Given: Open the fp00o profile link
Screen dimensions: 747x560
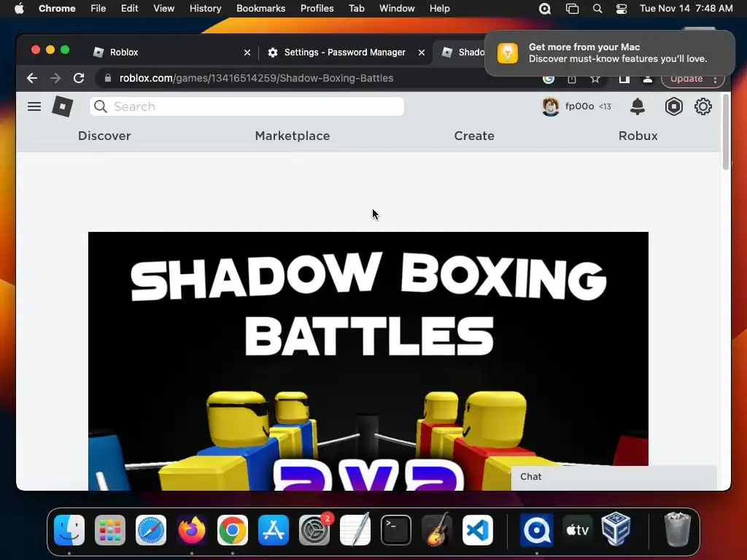Looking at the screenshot, I should click(x=579, y=106).
